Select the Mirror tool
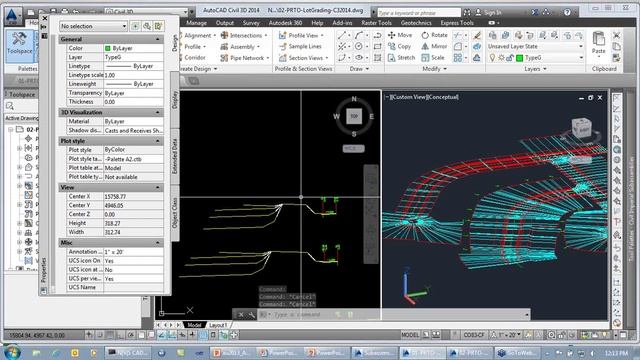The width and height of the screenshot is (640, 360). (434, 47)
